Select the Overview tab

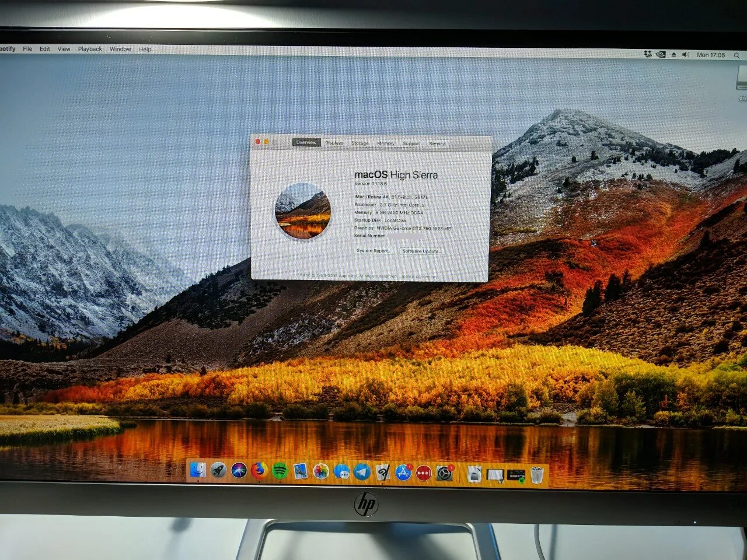pos(306,142)
